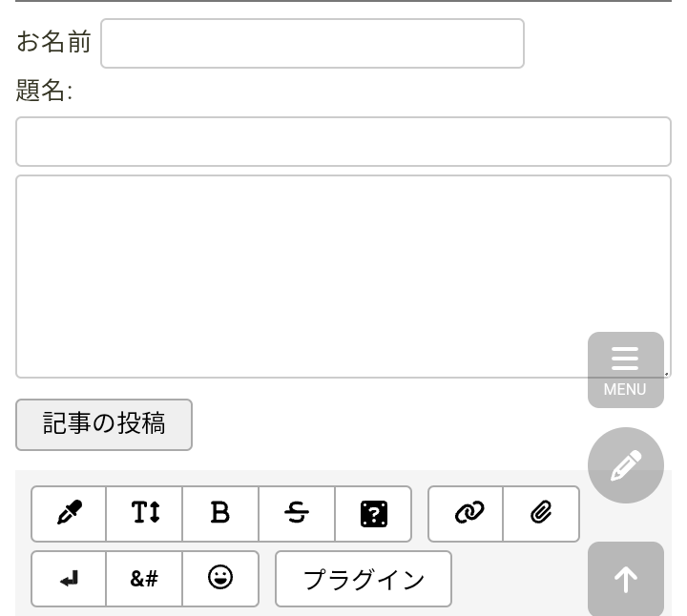This screenshot has width=687, height=616.
Task: Tap the floating pencil edit button
Action: click(x=625, y=465)
